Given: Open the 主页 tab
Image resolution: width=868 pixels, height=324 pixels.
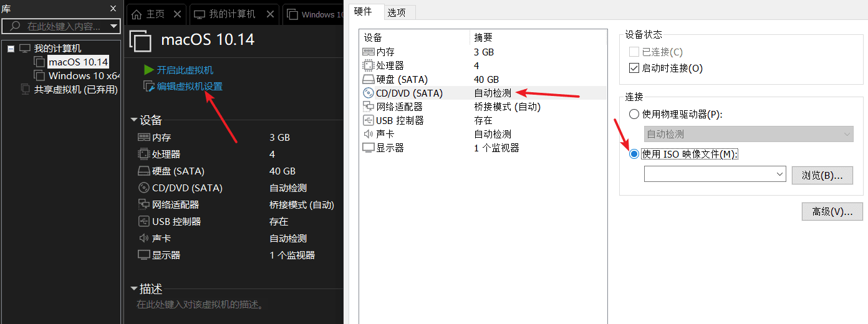Looking at the screenshot, I should point(155,14).
